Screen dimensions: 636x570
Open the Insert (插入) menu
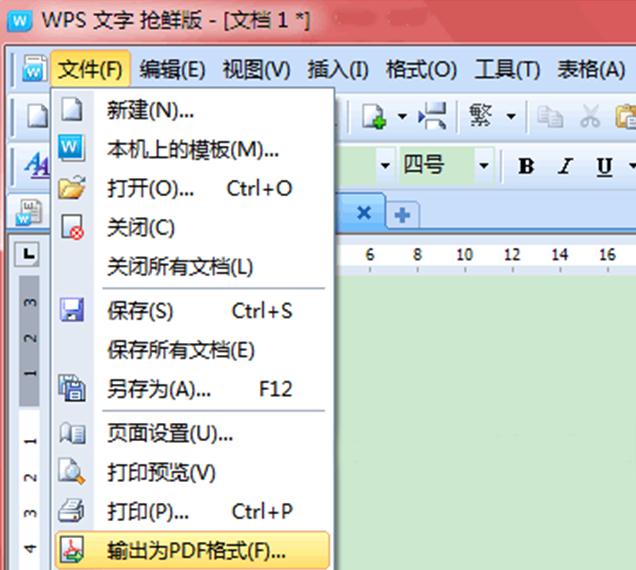338,69
